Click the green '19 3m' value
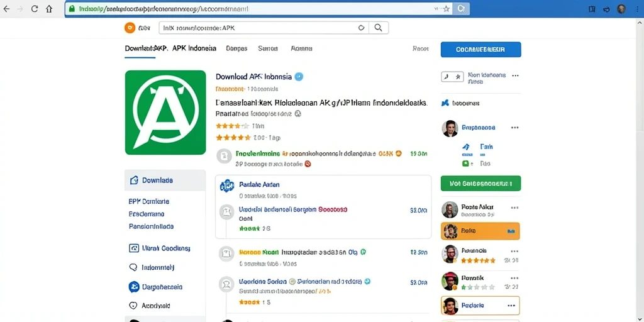The width and height of the screenshot is (644, 322). pos(418,154)
